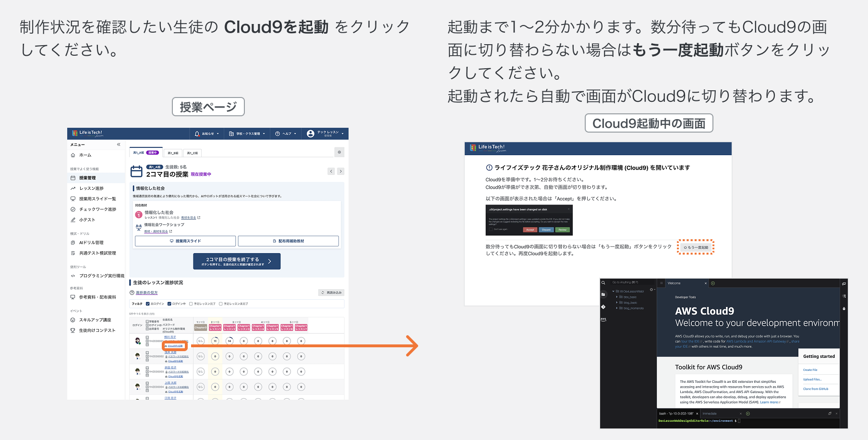Click the Chapter1 レッスン1 column header

click(x=215, y=328)
